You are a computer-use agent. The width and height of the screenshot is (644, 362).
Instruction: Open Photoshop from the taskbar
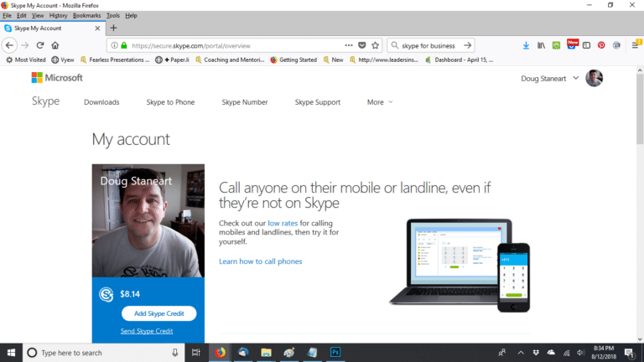[335, 353]
